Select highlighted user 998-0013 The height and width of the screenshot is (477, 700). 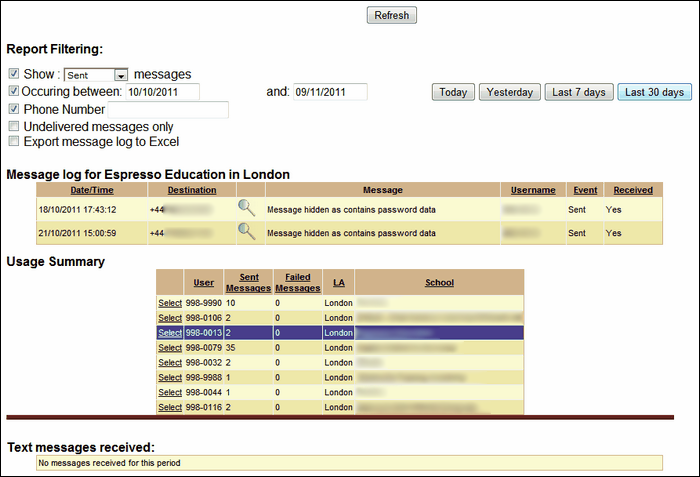[170, 333]
